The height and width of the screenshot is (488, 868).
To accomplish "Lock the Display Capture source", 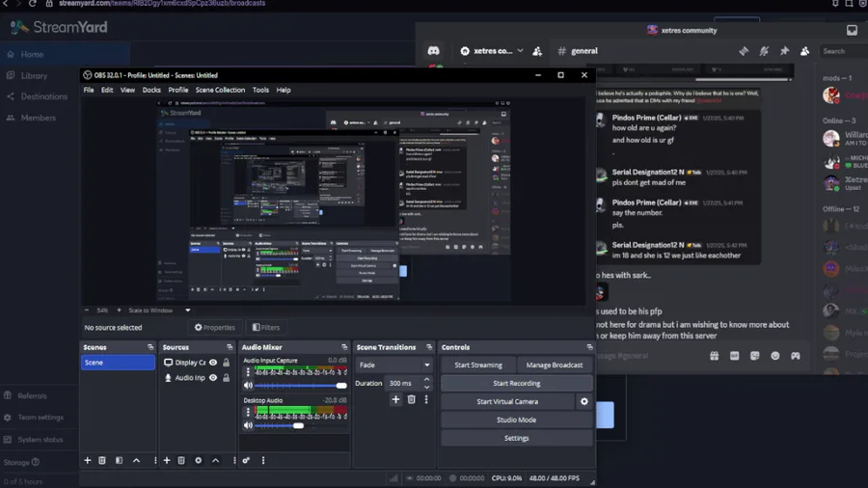I will tap(227, 363).
